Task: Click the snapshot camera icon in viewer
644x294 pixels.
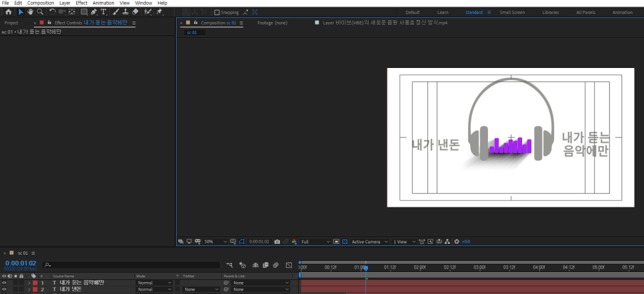Action: point(277,242)
